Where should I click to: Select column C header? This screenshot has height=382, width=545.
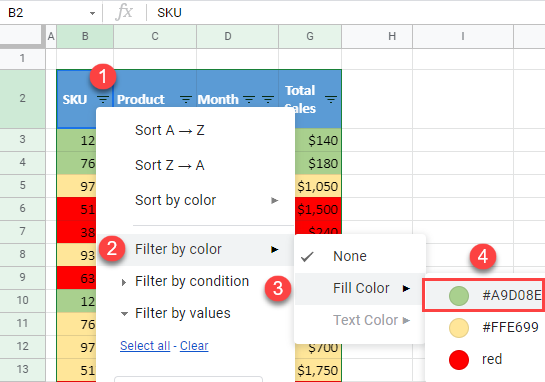pos(155,36)
